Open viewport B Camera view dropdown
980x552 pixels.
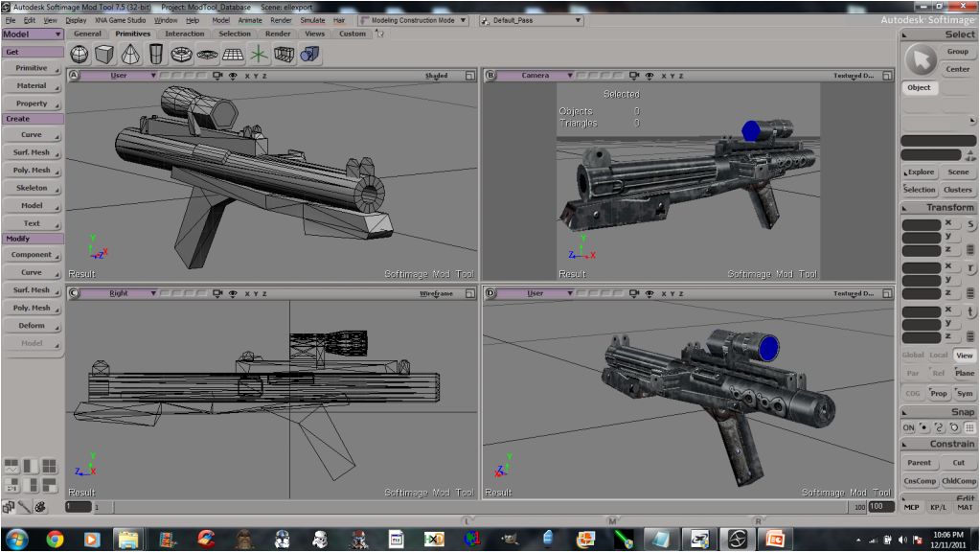[x=536, y=76]
